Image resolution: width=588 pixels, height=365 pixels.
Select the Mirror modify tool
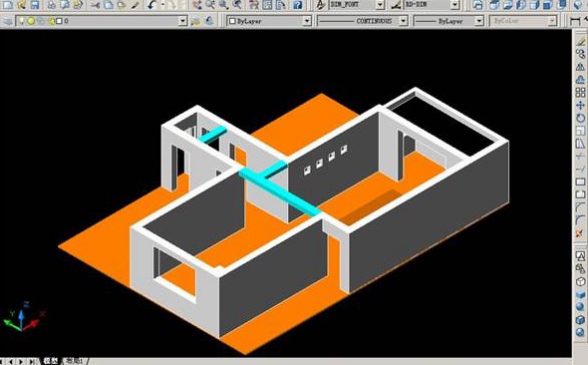[580, 67]
